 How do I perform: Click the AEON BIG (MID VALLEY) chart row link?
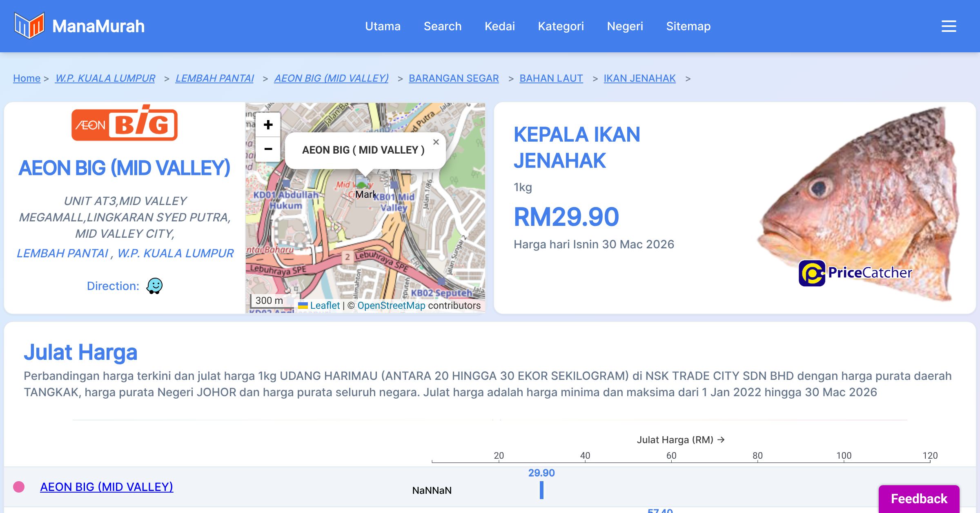107,487
